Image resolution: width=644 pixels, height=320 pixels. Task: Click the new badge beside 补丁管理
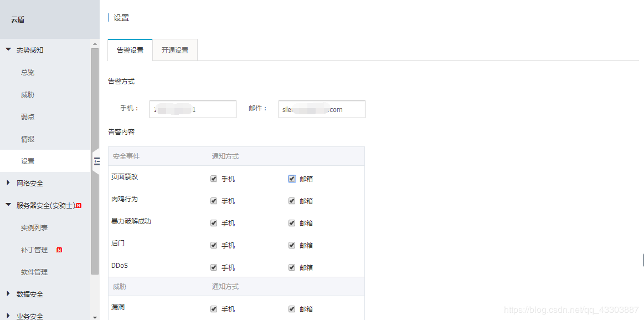pyautogui.click(x=59, y=250)
